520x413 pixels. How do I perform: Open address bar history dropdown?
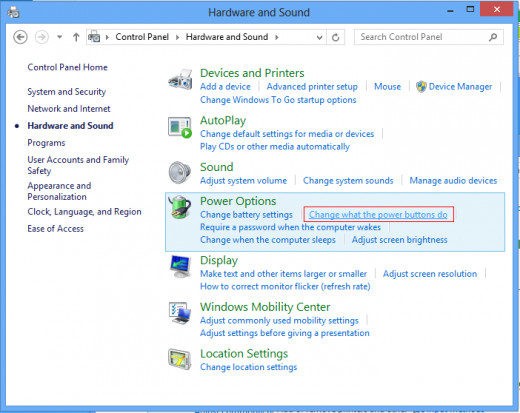319,37
